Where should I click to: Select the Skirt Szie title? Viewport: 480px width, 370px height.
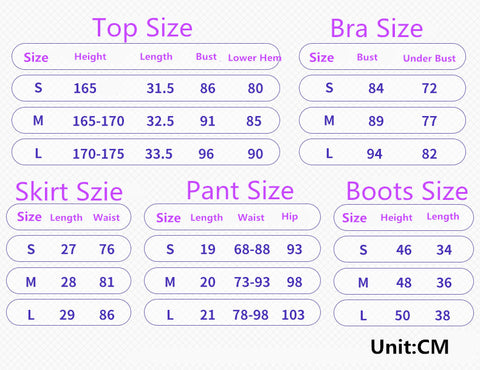pyautogui.click(x=69, y=192)
